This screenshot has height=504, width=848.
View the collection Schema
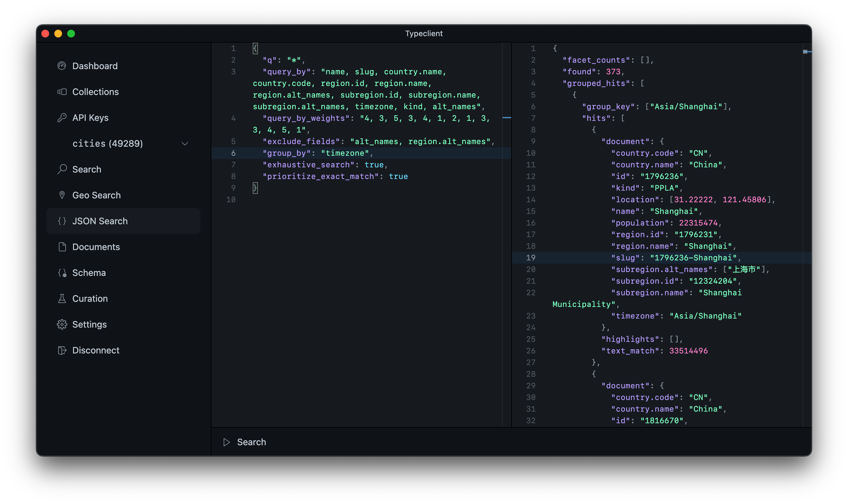(123, 273)
